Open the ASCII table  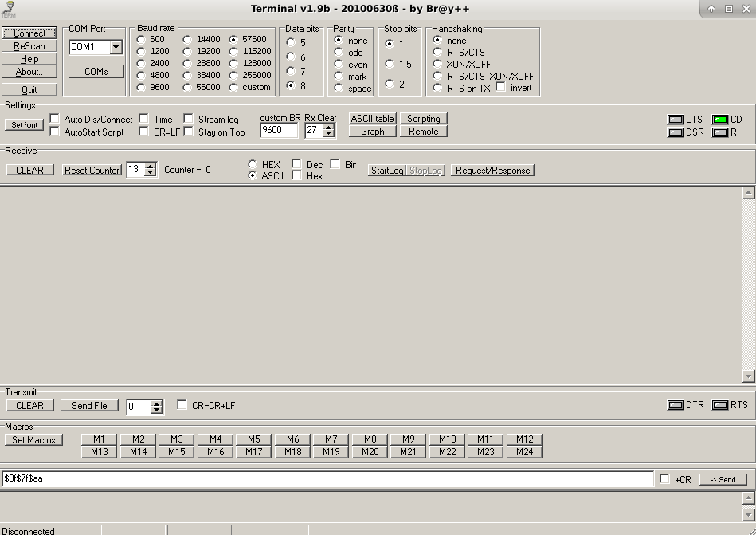[x=372, y=119]
